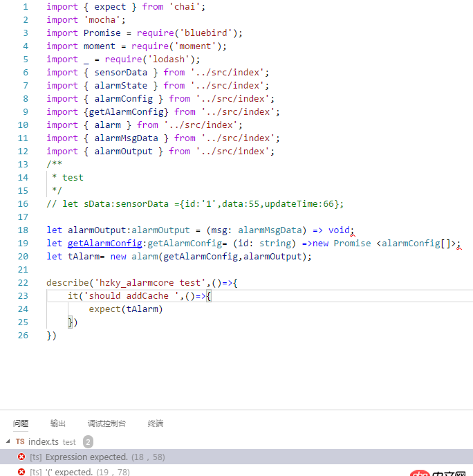Image resolution: width=473 pixels, height=476 pixels.
Task: Select the "'(' expected" error row
Action: [236, 470]
